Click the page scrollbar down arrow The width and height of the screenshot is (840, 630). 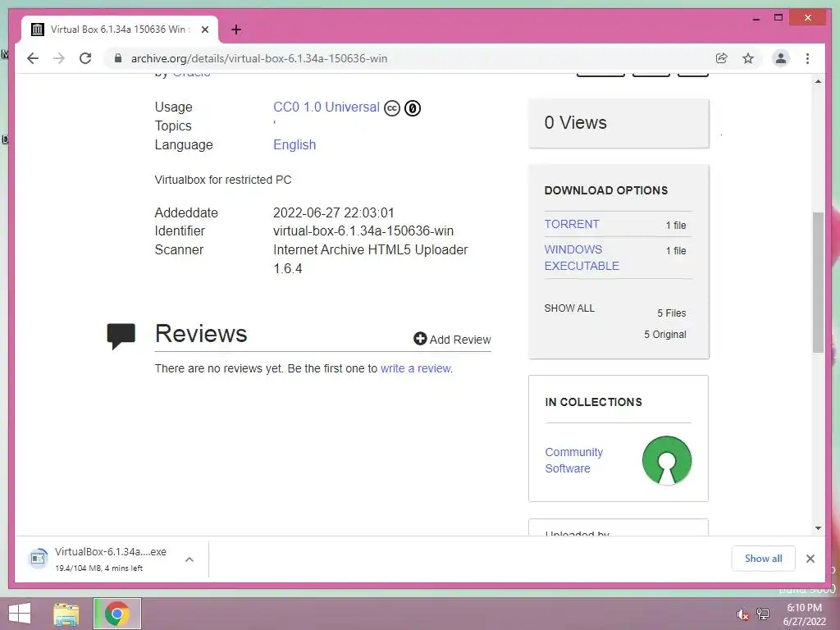pyautogui.click(x=818, y=528)
